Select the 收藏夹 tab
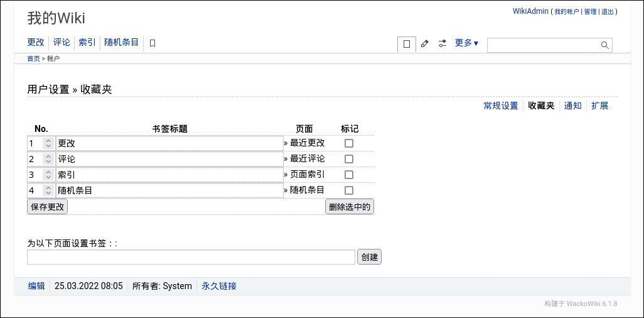Image resolution: width=644 pixels, height=318 pixels. pyautogui.click(x=541, y=106)
